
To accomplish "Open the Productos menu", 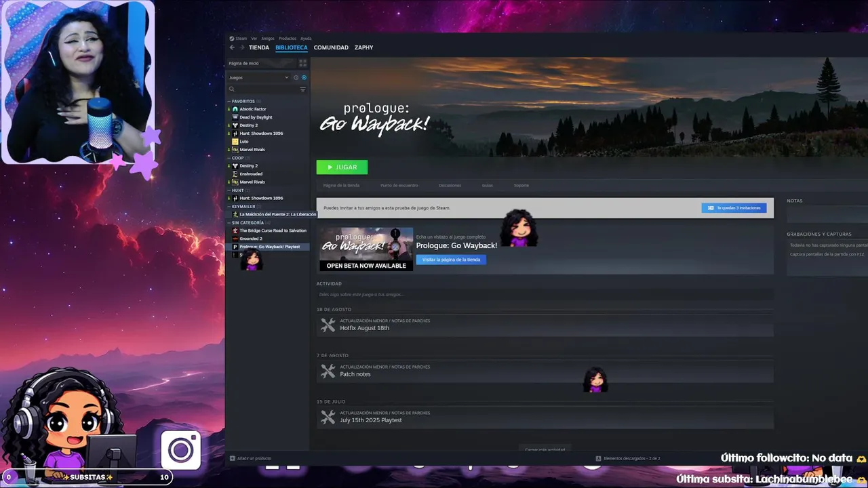I will (288, 39).
